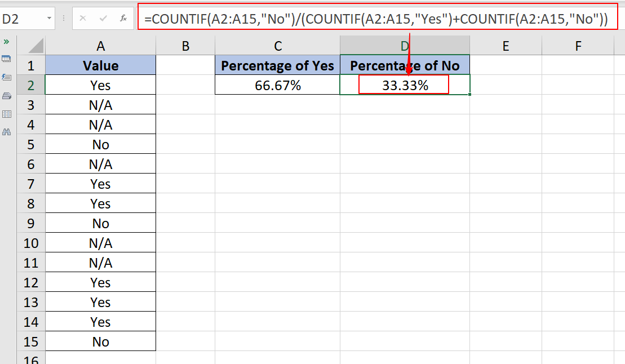Click the Value column header in A1
The image size is (625, 364).
coord(100,65)
